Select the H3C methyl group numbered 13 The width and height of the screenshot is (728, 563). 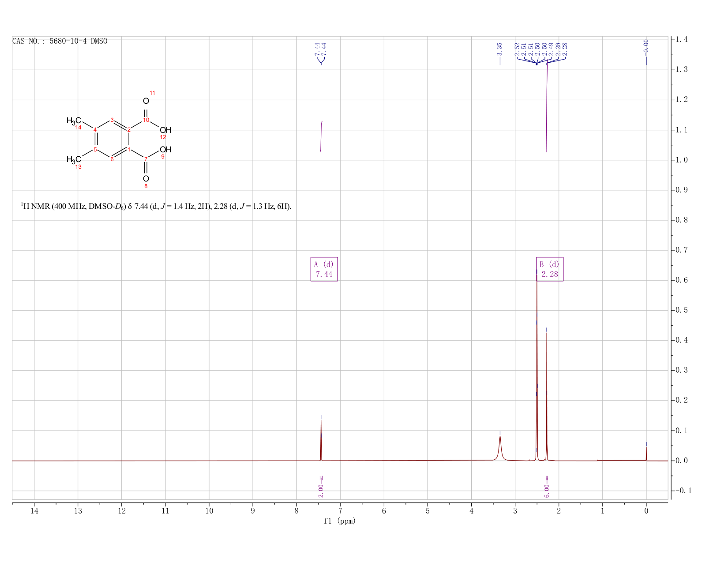(74, 160)
